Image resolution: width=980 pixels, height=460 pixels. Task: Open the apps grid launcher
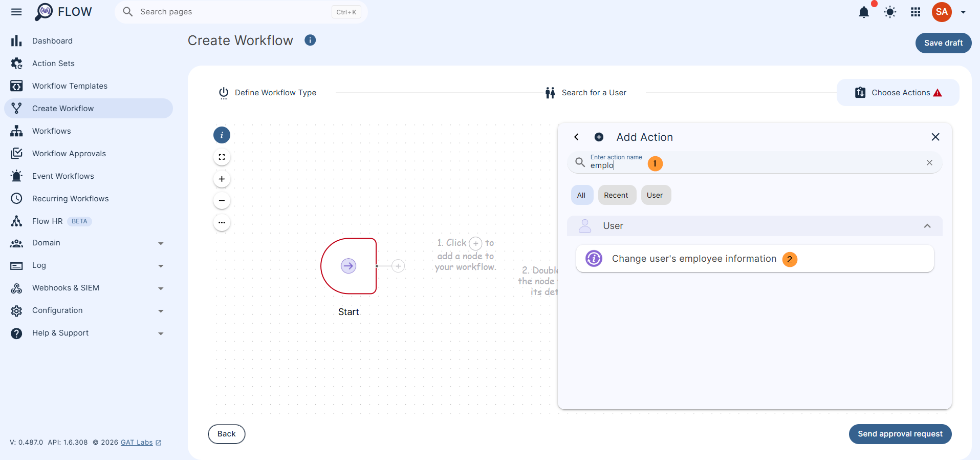pos(916,12)
